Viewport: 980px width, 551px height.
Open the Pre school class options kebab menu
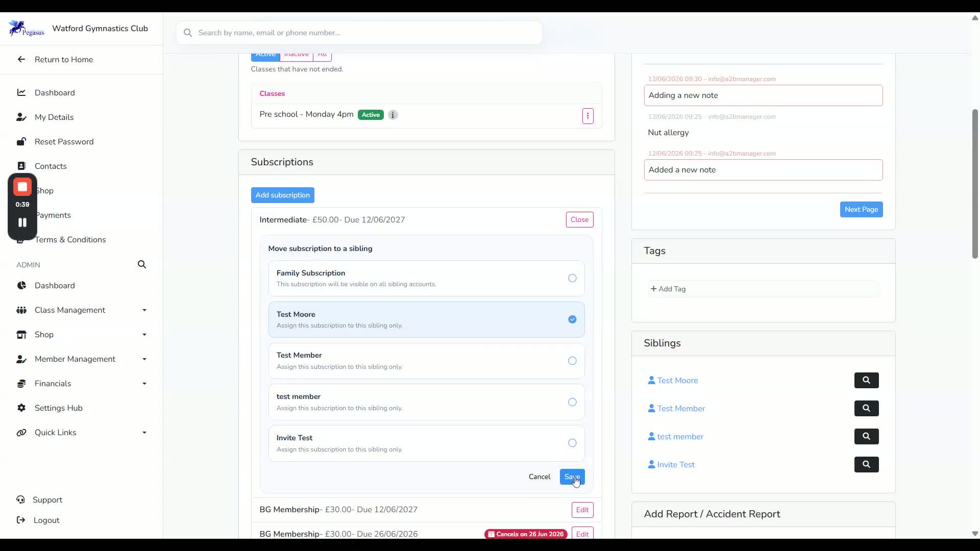point(587,116)
